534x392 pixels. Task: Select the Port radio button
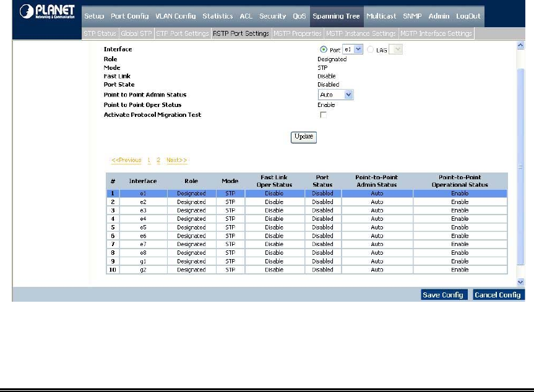pyautogui.click(x=324, y=49)
